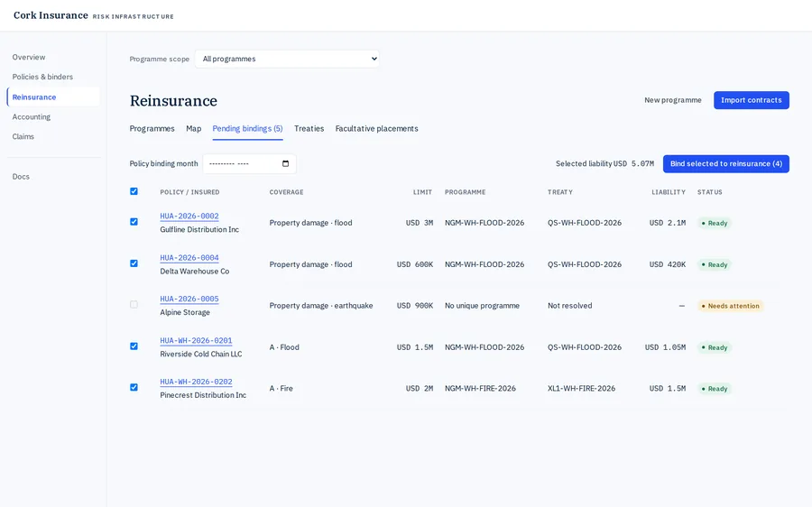
Task: Click Ready badge for Gulfline Distribution Inc
Action: pos(715,223)
